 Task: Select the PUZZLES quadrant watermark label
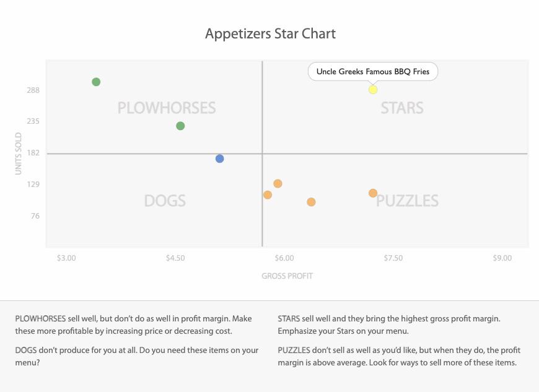(408, 201)
